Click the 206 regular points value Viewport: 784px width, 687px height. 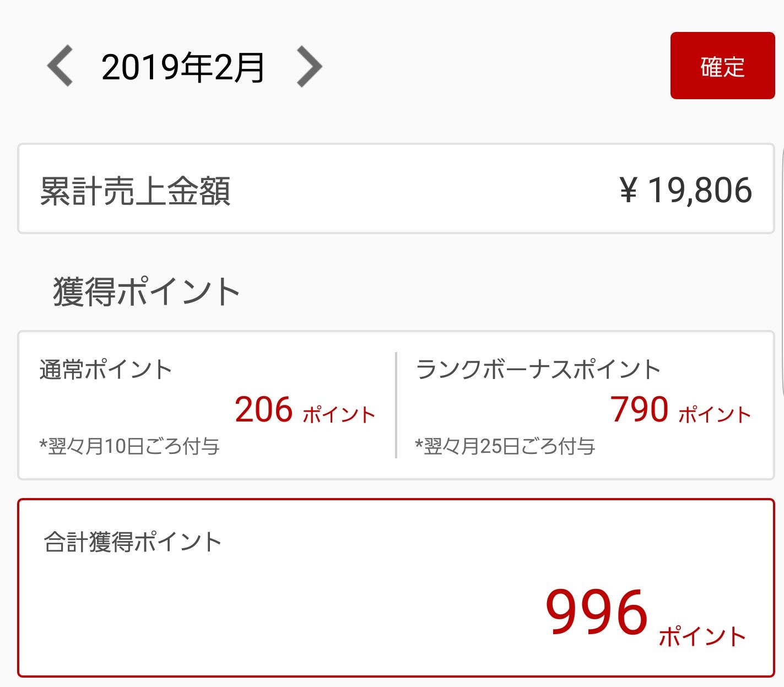coord(263,410)
